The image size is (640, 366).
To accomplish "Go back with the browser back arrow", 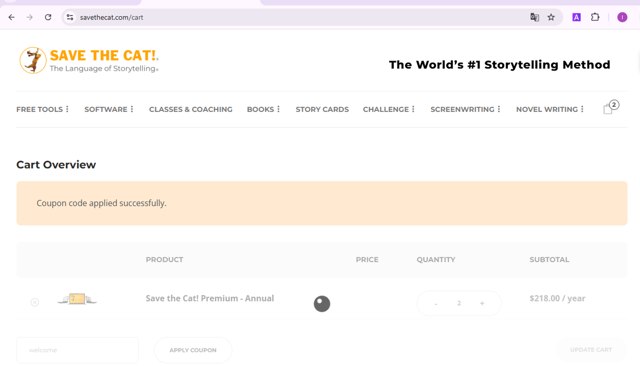I will click(x=11, y=17).
